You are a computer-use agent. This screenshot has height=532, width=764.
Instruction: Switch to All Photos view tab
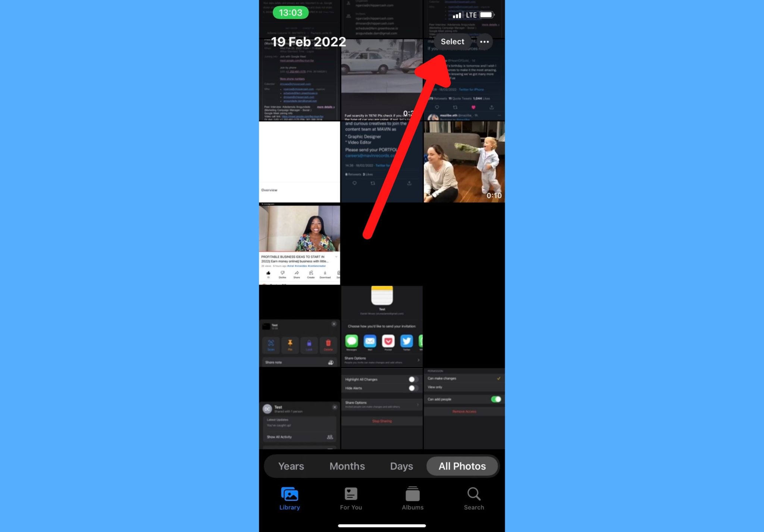click(x=461, y=466)
